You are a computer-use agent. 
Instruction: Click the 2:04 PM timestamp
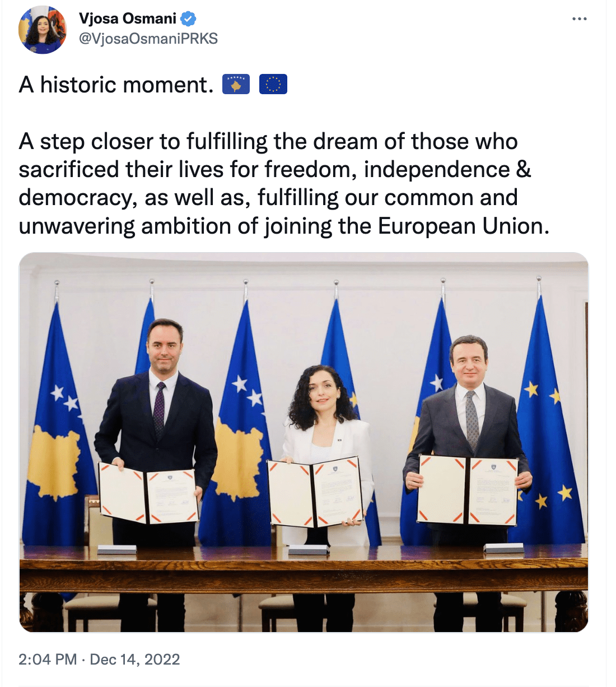[48, 659]
